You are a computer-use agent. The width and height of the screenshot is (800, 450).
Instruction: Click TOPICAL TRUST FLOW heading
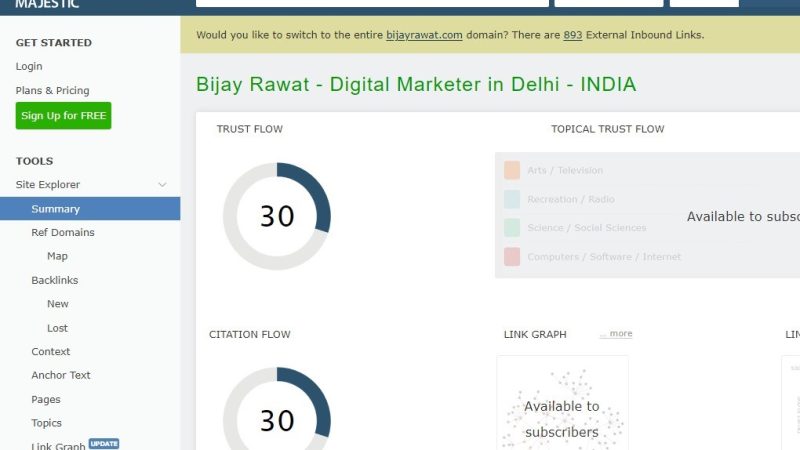pos(608,129)
